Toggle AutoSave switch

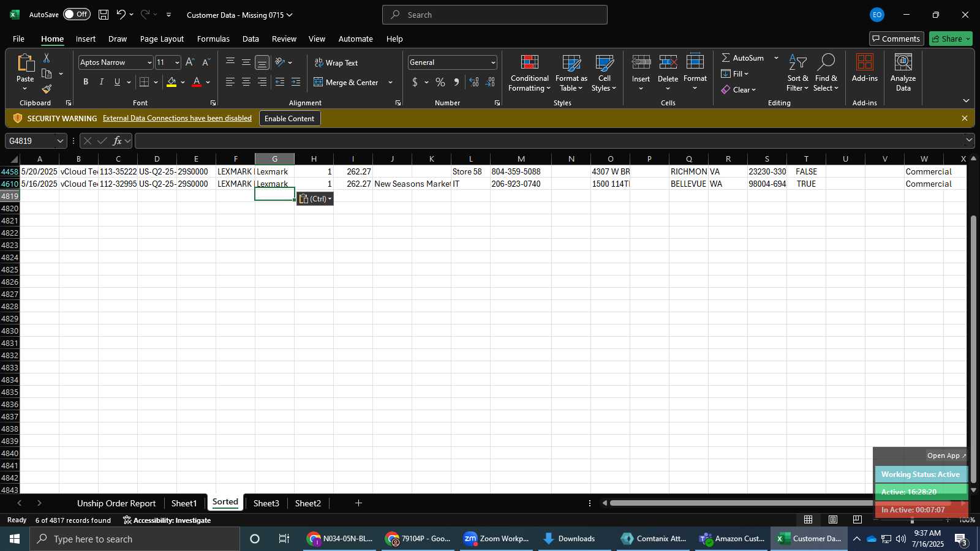(77, 14)
